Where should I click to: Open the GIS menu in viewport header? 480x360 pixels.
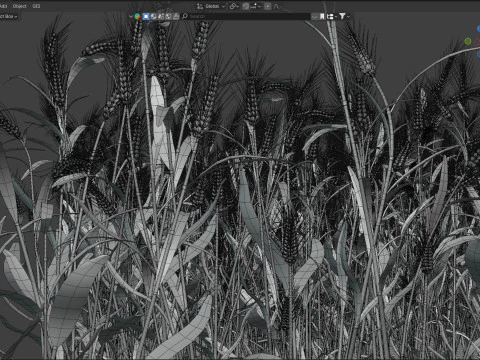click(36, 6)
